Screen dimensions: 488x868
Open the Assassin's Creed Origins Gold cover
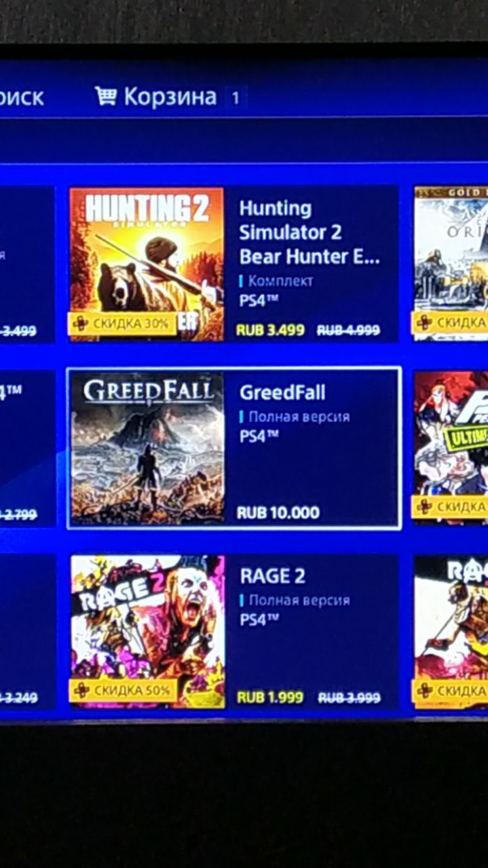[451, 263]
